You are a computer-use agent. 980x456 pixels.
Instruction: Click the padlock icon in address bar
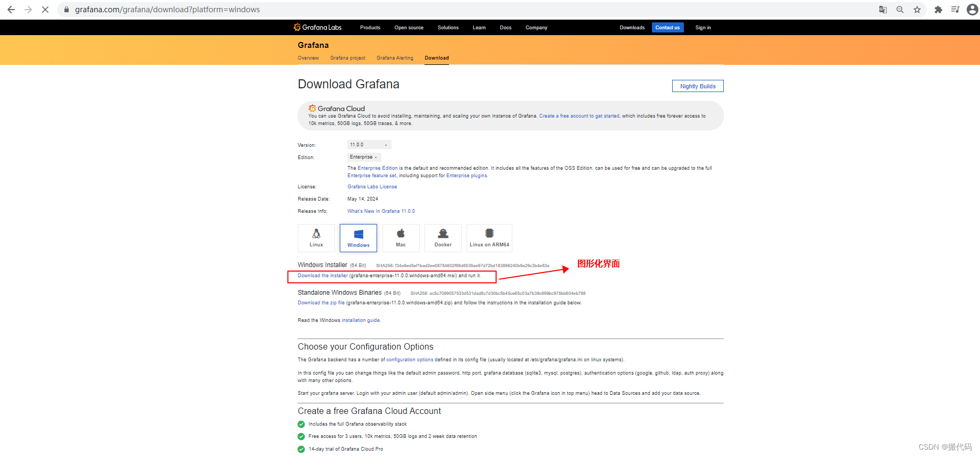pos(67,10)
